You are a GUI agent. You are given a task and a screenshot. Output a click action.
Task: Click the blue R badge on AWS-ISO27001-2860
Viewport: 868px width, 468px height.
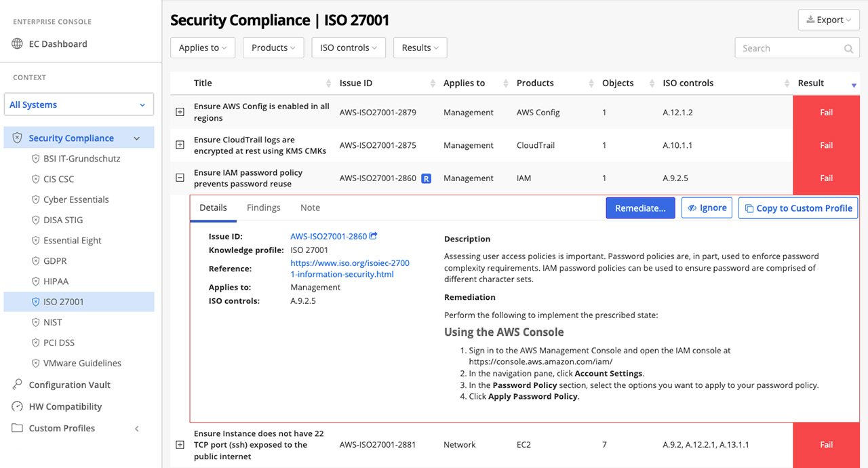[x=426, y=178]
